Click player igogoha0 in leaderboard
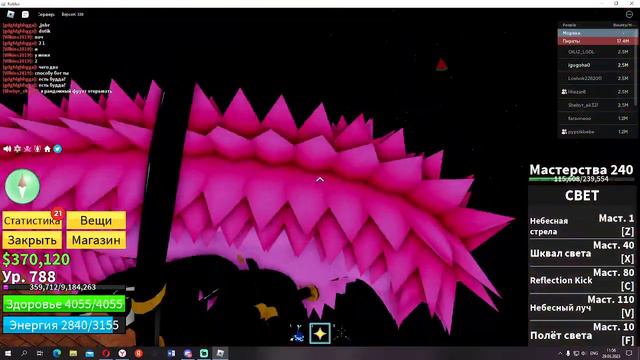The image size is (640, 360). pyautogui.click(x=597, y=65)
